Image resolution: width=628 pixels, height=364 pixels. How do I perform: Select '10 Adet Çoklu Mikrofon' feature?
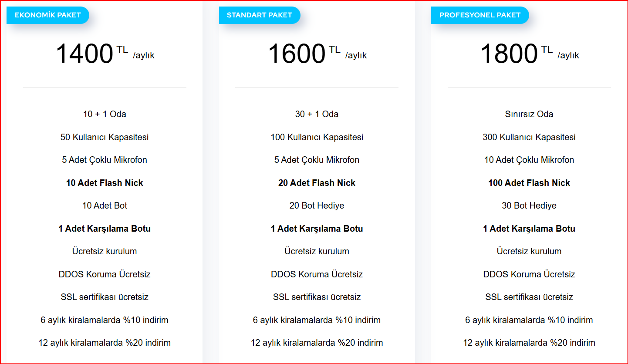click(529, 160)
